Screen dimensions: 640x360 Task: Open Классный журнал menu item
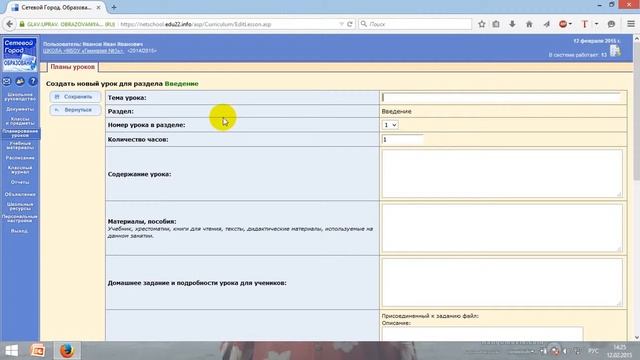tap(20, 170)
